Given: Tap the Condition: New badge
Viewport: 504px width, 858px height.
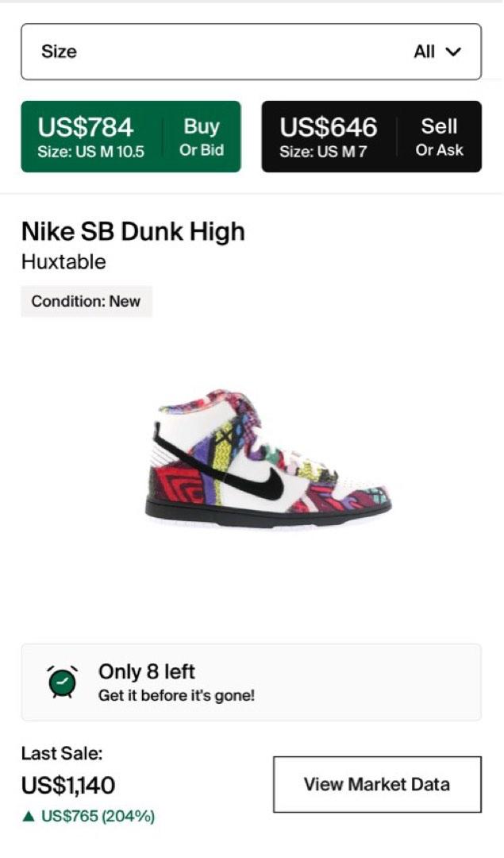Looking at the screenshot, I should (x=86, y=302).
